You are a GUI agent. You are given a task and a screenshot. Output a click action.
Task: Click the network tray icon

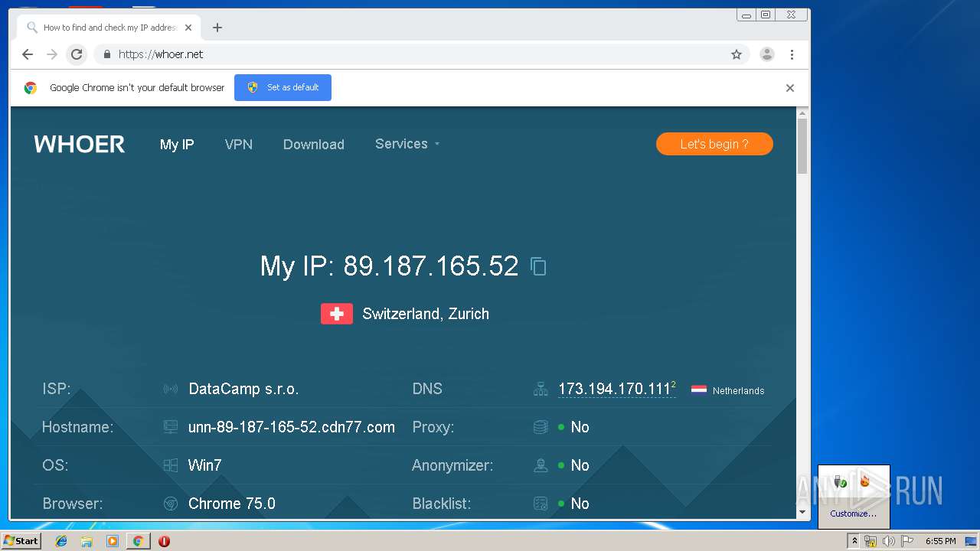(x=871, y=541)
